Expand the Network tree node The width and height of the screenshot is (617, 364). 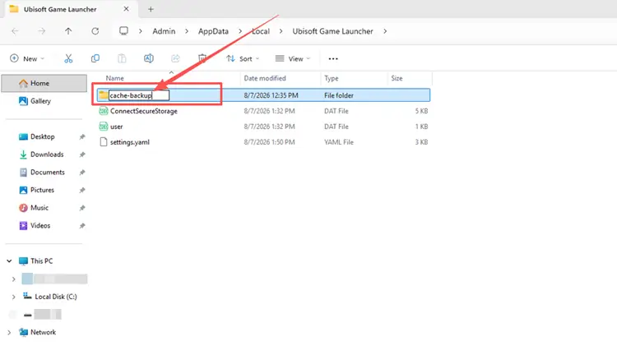(x=9, y=332)
